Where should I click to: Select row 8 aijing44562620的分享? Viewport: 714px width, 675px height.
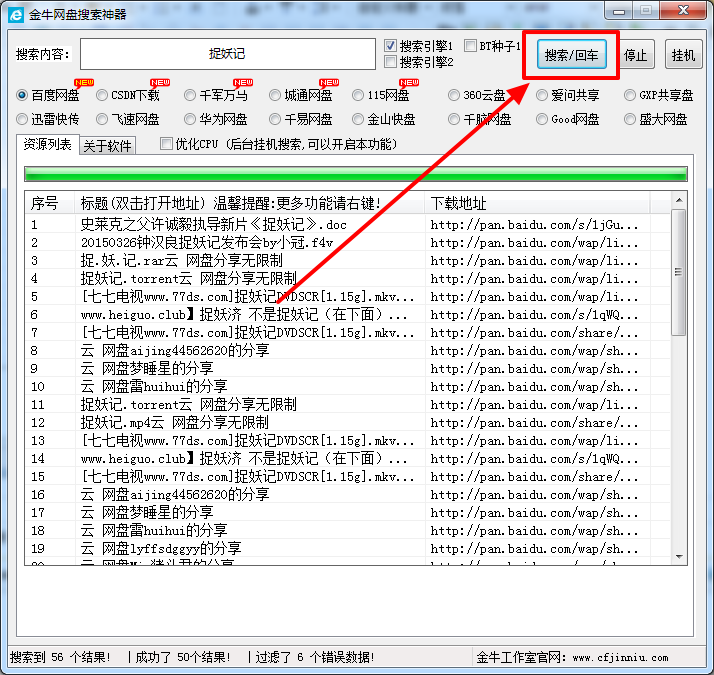pyautogui.click(x=347, y=351)
